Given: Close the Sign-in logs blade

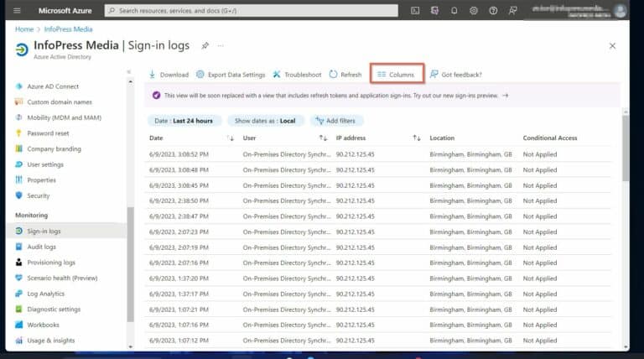Looking at the screenshot, I should [612, 46].
